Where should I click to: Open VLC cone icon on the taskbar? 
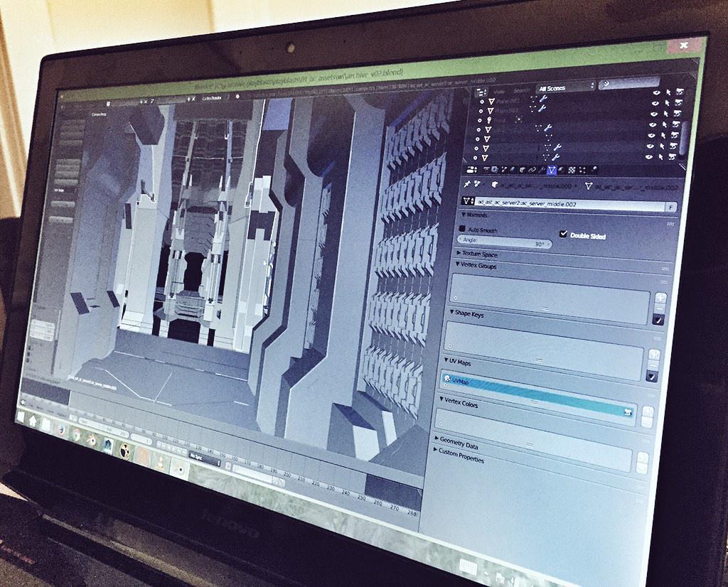coord(161,465)
